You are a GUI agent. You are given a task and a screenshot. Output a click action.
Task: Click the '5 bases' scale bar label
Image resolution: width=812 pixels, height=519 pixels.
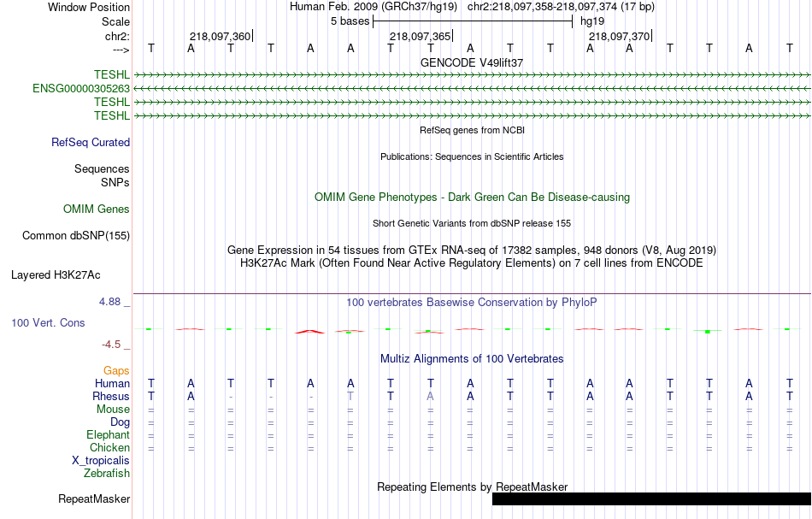[x=350, y=21]
